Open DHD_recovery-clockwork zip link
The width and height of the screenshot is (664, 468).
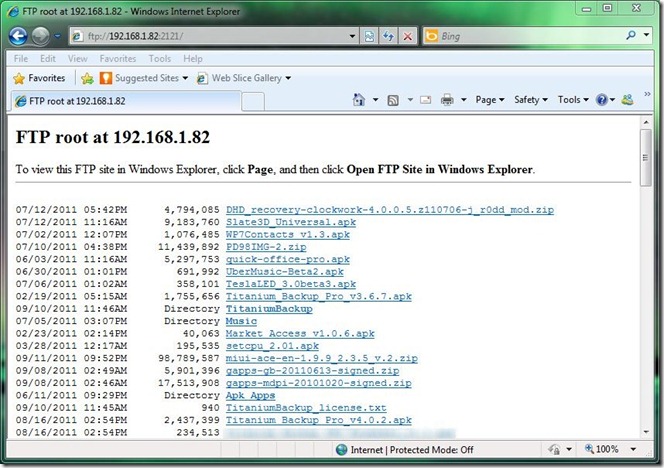coord(390,210)
